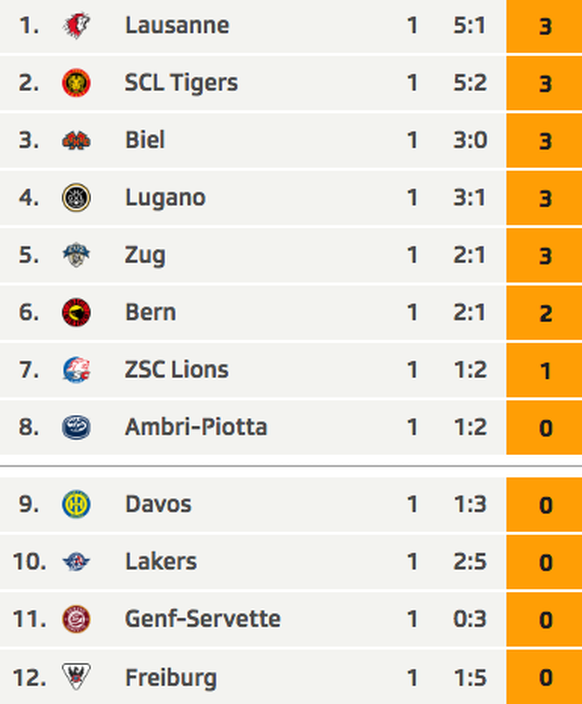
Task: Click the Genf-Servette logo
Action: [76, 619]
